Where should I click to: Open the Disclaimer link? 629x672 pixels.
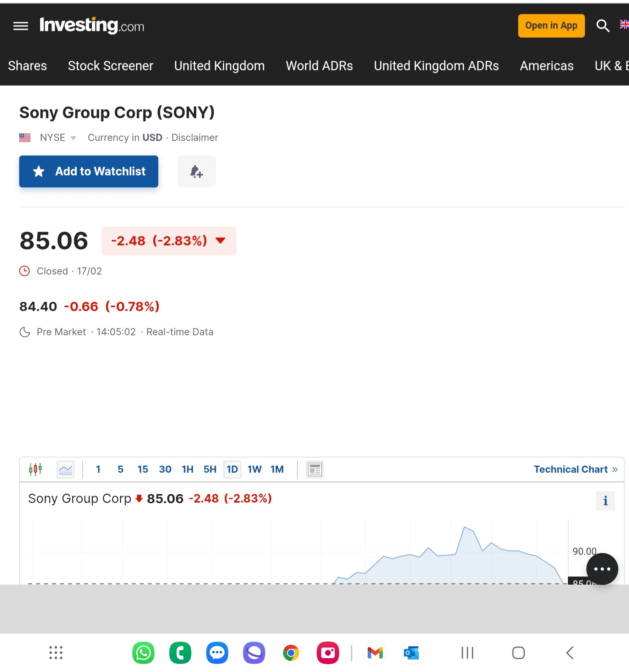pyautogui.click(x=195, y=137)
